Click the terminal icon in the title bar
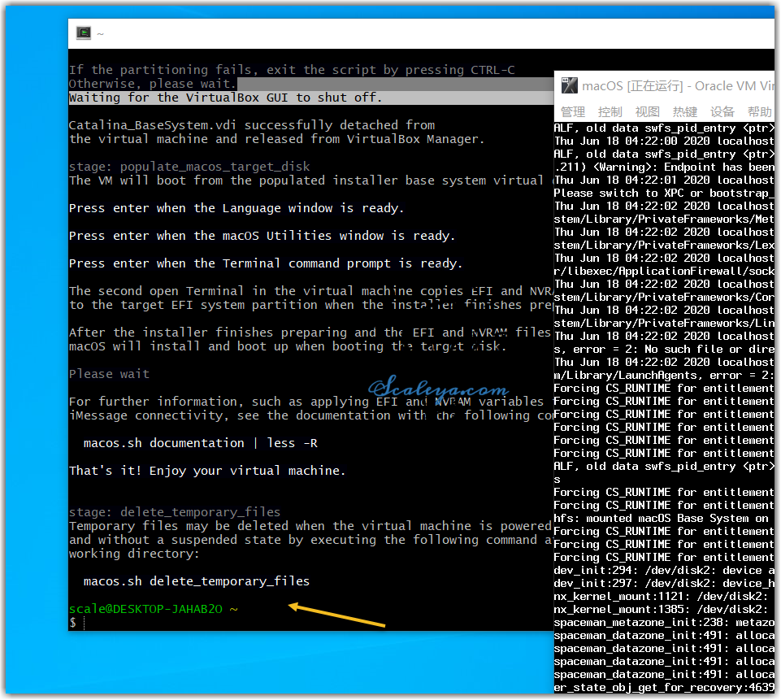781x700 pixels. pos(83,33)
